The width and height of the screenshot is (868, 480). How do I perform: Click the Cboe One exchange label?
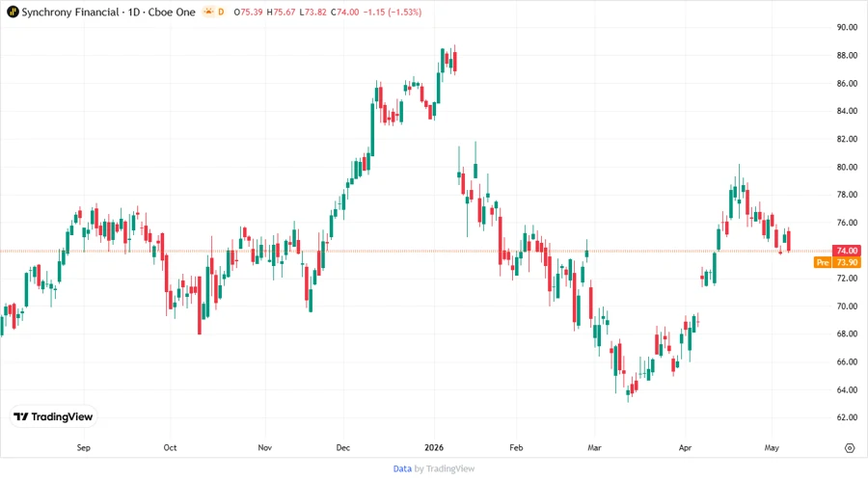[x=172, y=12]
